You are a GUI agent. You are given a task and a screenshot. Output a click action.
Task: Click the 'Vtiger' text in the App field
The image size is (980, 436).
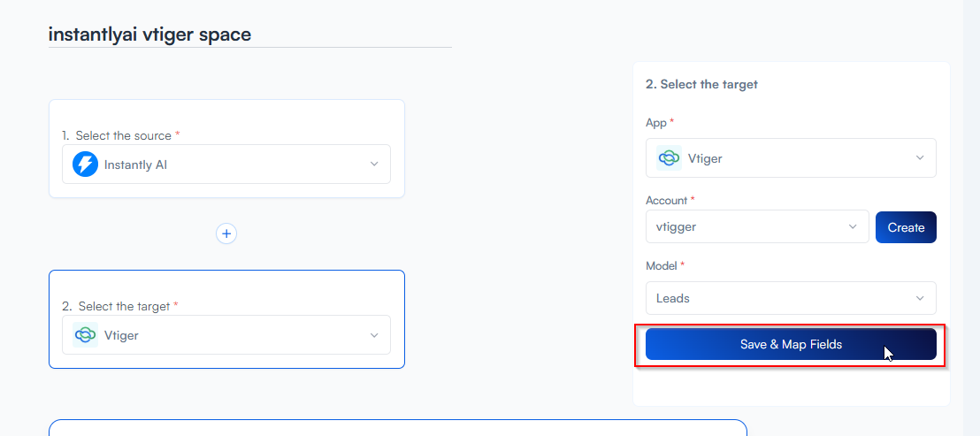[x=705, y=158]
